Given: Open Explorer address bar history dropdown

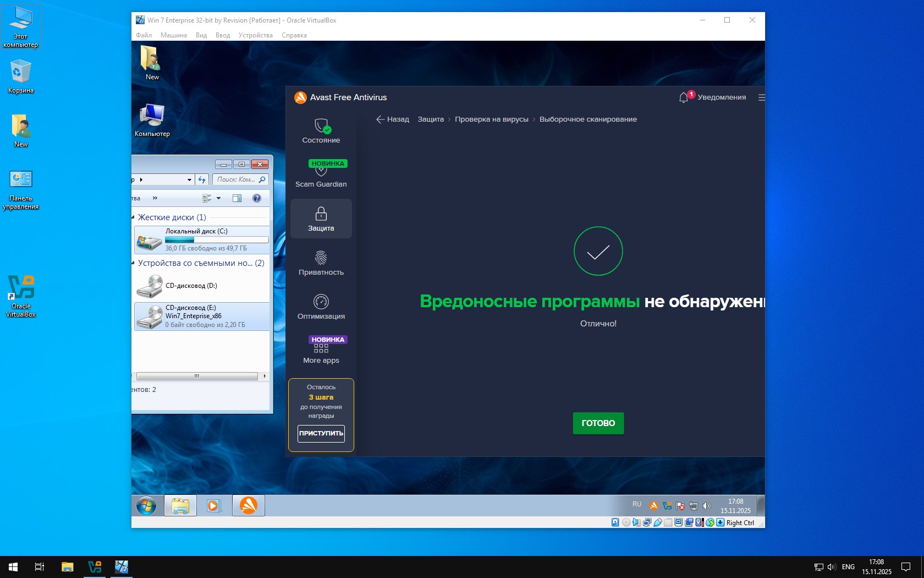Looking at the screenshot, I should 189,179.
